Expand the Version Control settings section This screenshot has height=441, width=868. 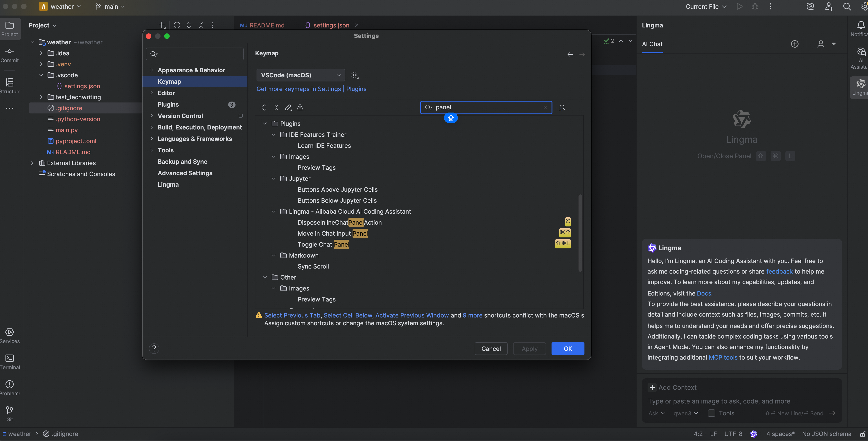click(x=152, y=116)
